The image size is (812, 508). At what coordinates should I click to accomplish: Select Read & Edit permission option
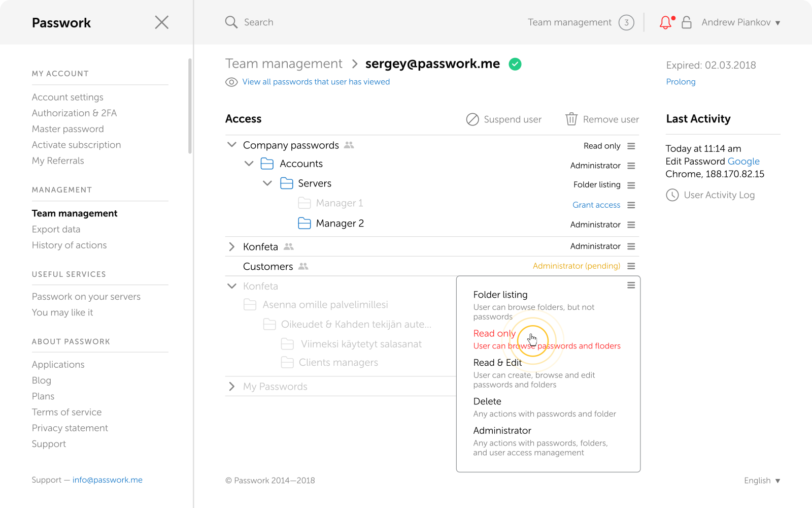coord(497,363)
